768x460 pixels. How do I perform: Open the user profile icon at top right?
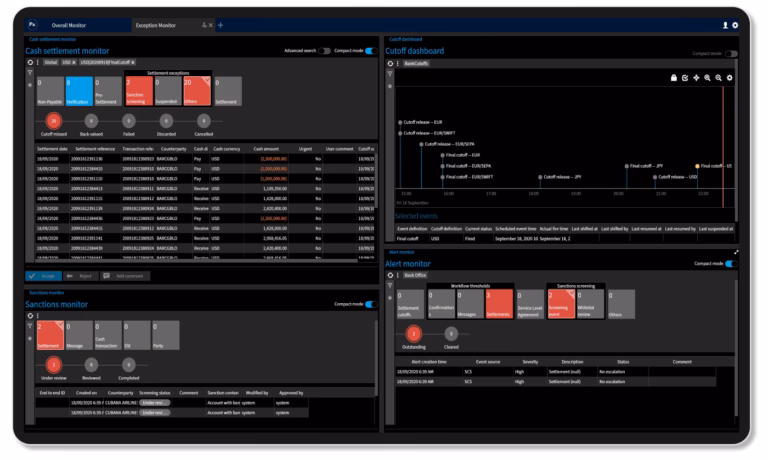pos(725,25)
